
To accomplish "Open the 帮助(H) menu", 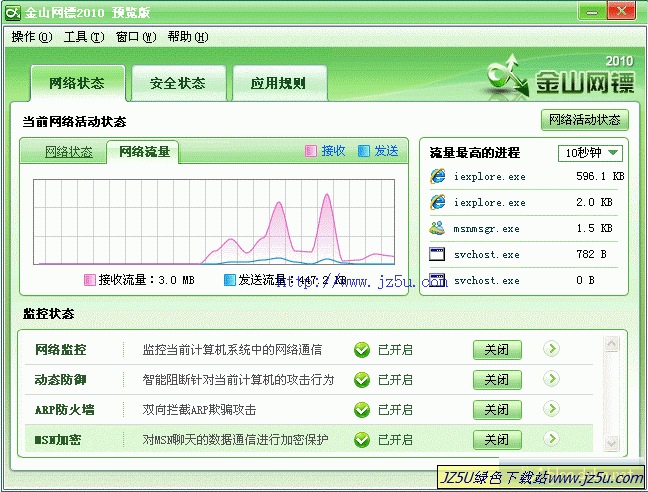I will tap(188, 37).
